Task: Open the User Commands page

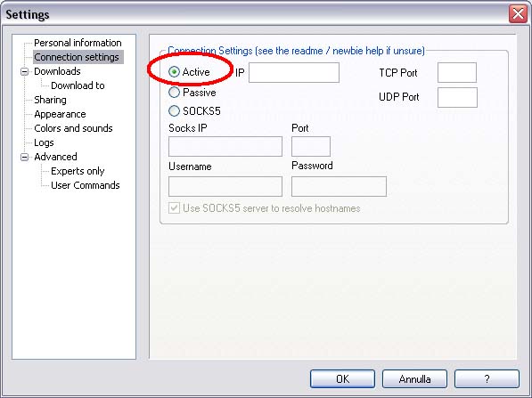Action: [86, 185]
